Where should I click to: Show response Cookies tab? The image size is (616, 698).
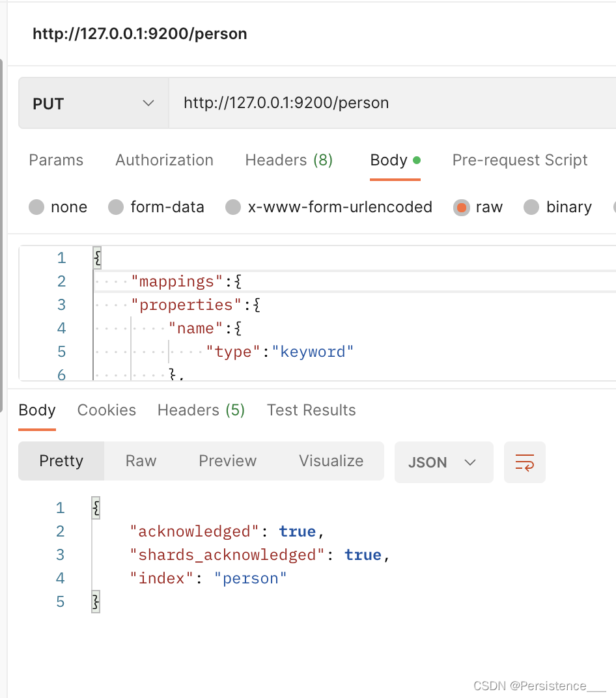(x=107, y=410)
